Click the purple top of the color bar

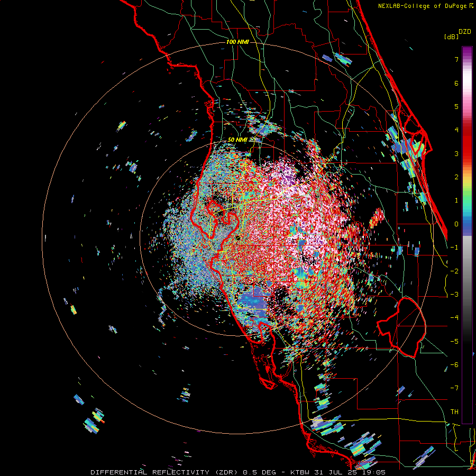(467, 52)
